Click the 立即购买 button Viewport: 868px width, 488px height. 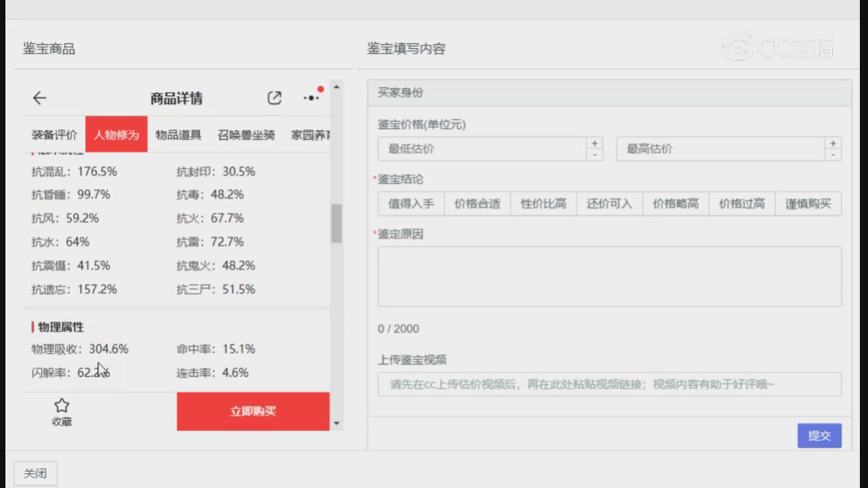pyautogui.click(x=253, y=411)
